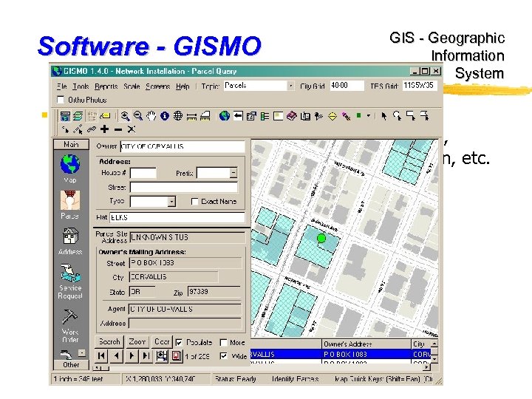Click the minus sign in second toolbar row
532x399 pixels.
point(118,129)
